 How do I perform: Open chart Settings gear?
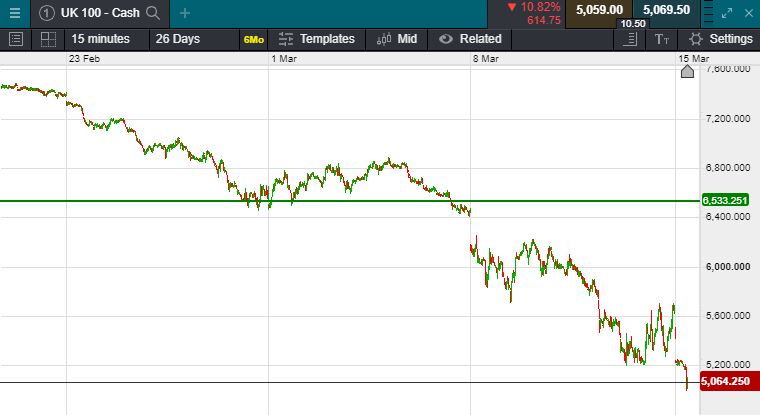[x=720, y=39]
